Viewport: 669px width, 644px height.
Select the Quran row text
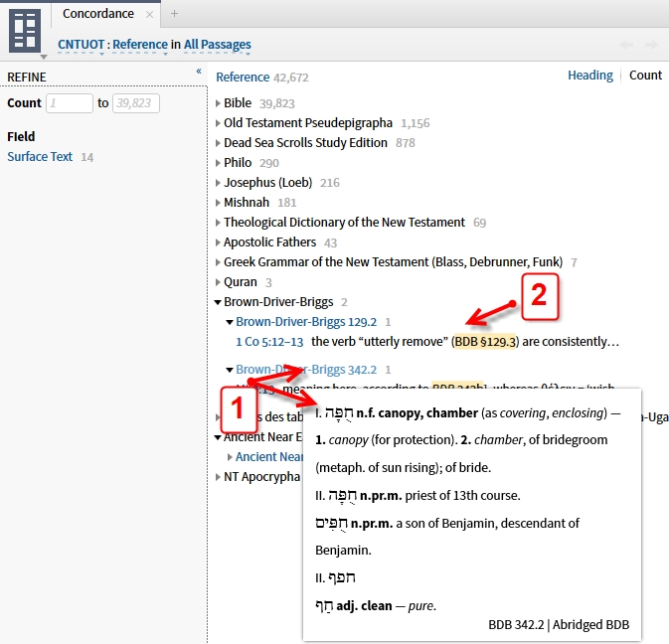[241, 282]
